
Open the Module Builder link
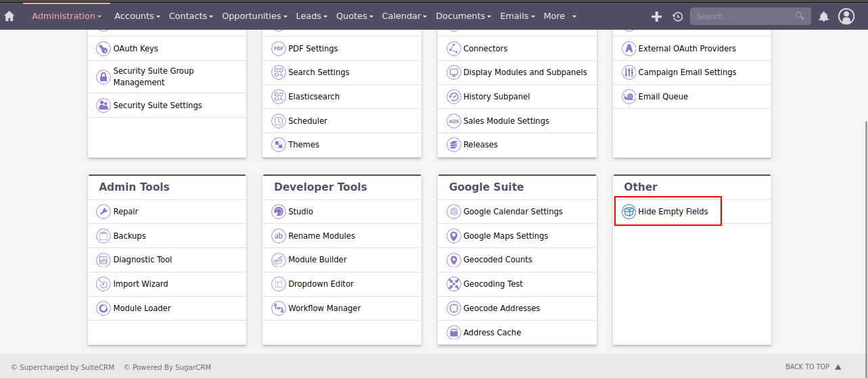pos(317,260)
